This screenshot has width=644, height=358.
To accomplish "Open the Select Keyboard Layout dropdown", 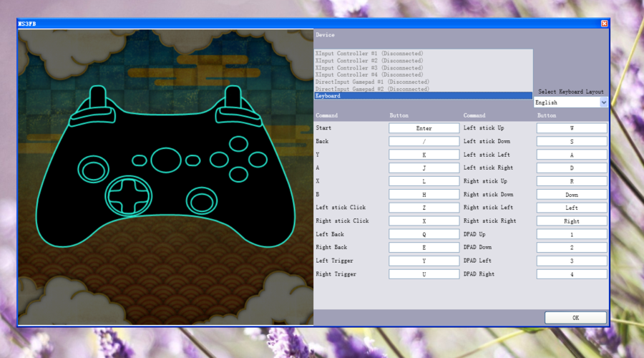I will click(x=571, y=102).
